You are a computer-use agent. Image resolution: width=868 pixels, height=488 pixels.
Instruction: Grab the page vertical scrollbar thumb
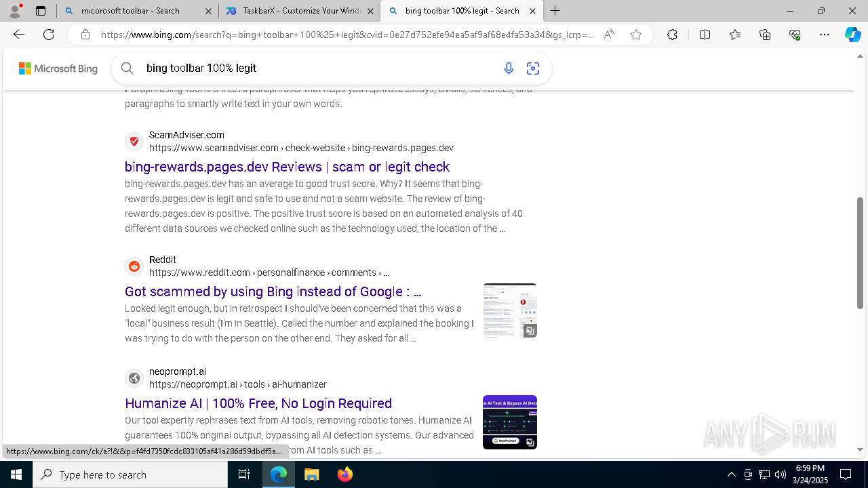click(861, 253)
